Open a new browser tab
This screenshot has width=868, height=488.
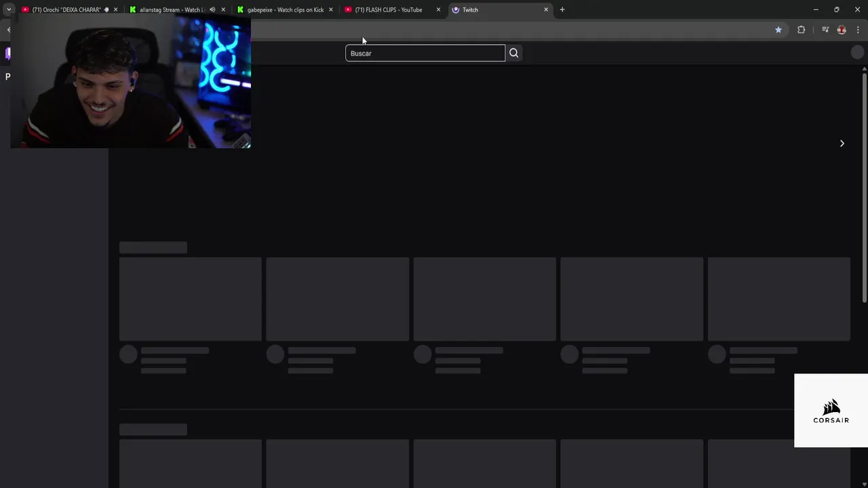click(x=562, y=9)
